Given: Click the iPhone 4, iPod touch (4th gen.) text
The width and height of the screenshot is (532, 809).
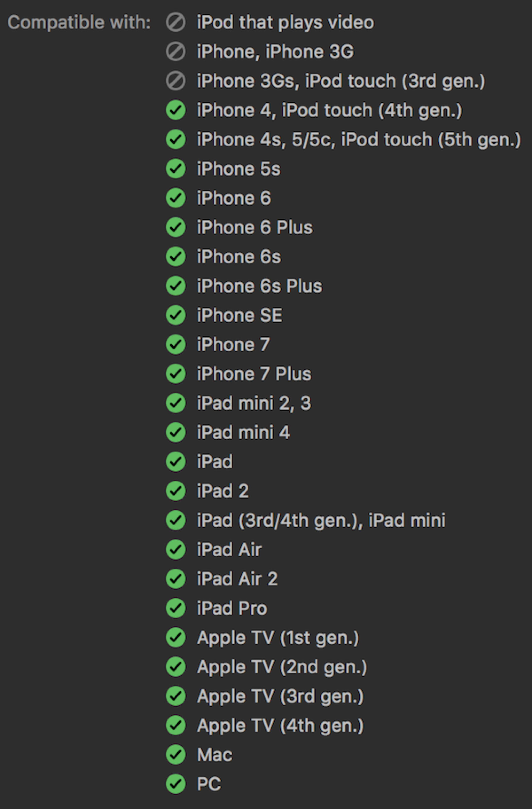Looking at the screenshot, I should click(x=329, y=110).
